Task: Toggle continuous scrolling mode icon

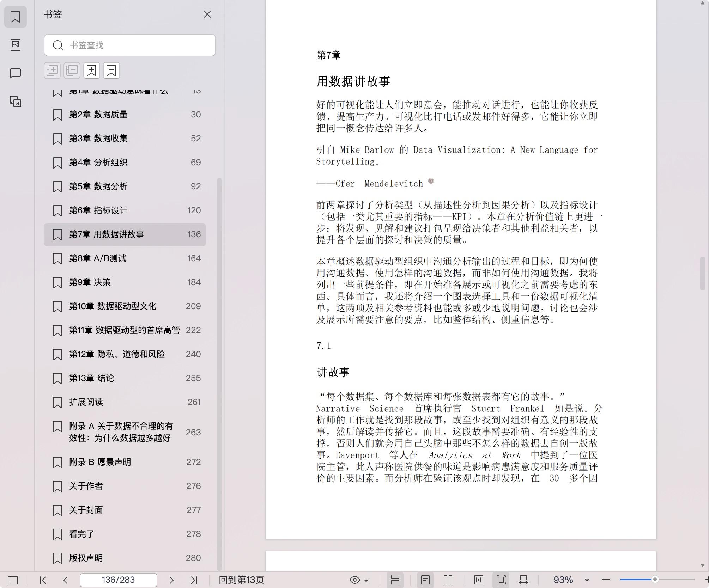Action: (395, 580)
